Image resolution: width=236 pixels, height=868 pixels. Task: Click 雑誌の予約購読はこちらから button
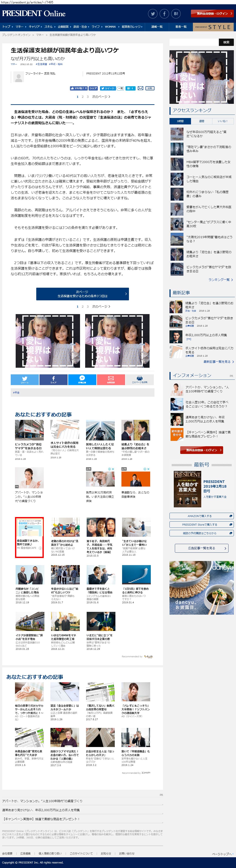[201, 533]
